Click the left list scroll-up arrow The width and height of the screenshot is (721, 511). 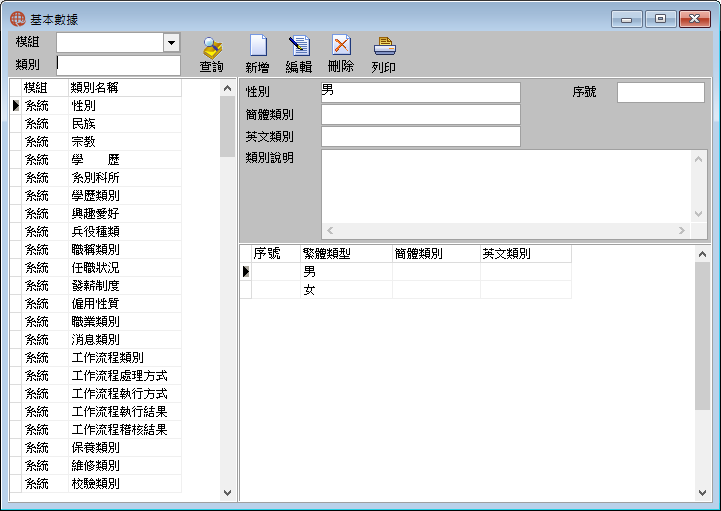(x=227, y=88)
